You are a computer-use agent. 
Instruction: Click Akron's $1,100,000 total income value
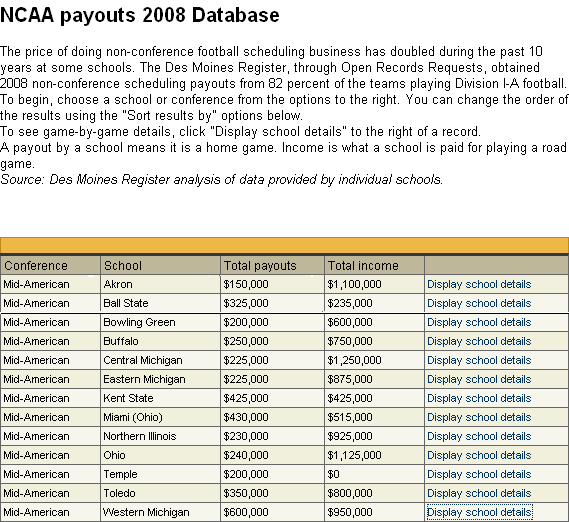(355, 284)
